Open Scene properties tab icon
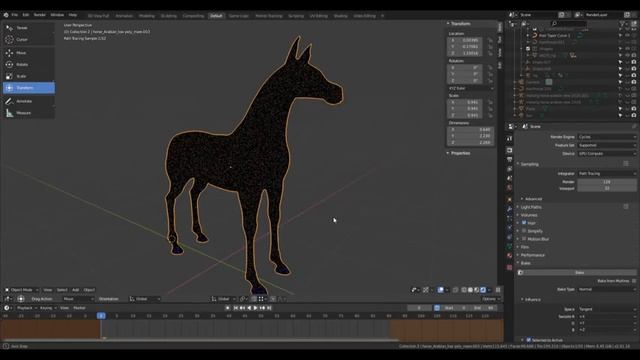Screen dimensions: 640x360 click(509, 178)
